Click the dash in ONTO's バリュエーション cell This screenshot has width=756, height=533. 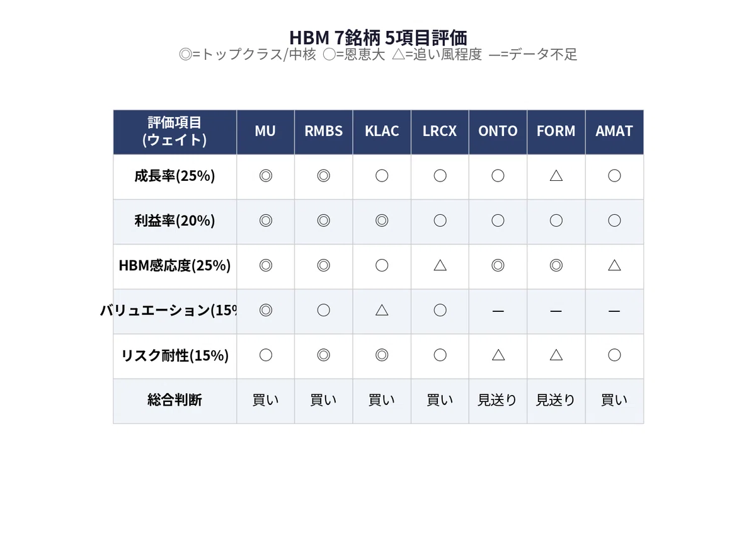(x=498, y=311)
